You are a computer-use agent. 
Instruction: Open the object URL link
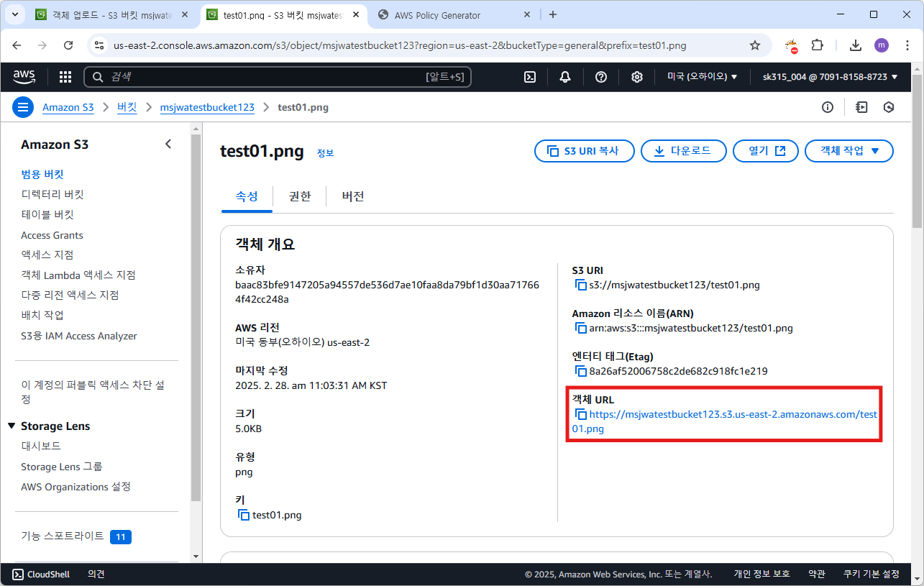coord(724,421)
